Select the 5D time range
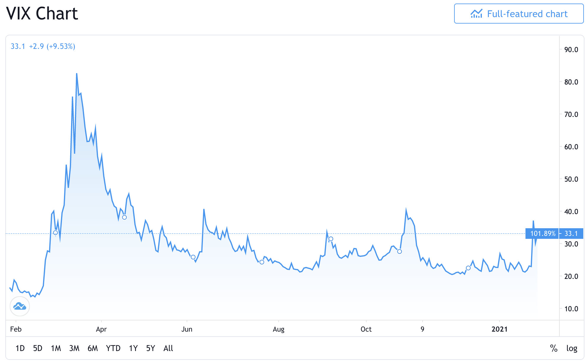 (38, 348)
